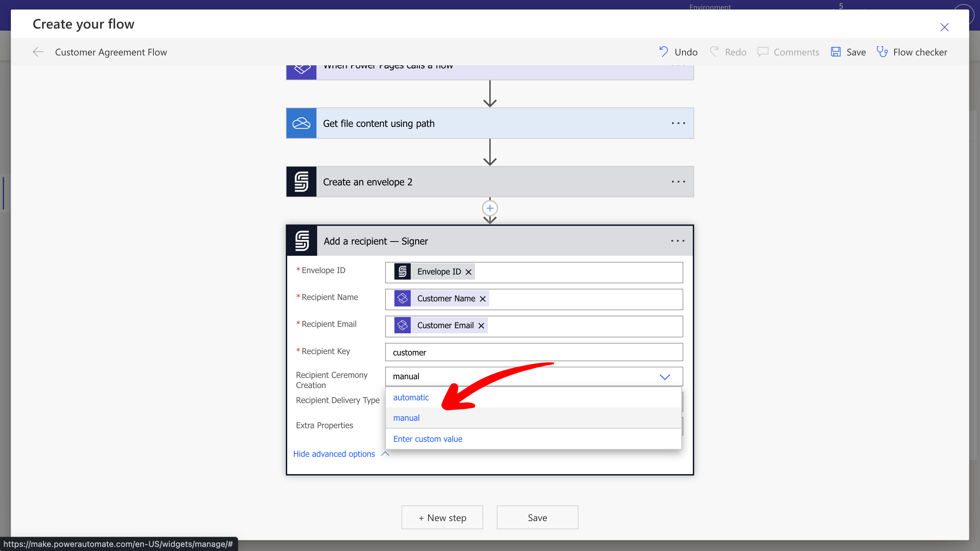Open the ellipsis menu on Get file content step
The width and height of the screenshot is (980, 551).
678,123
